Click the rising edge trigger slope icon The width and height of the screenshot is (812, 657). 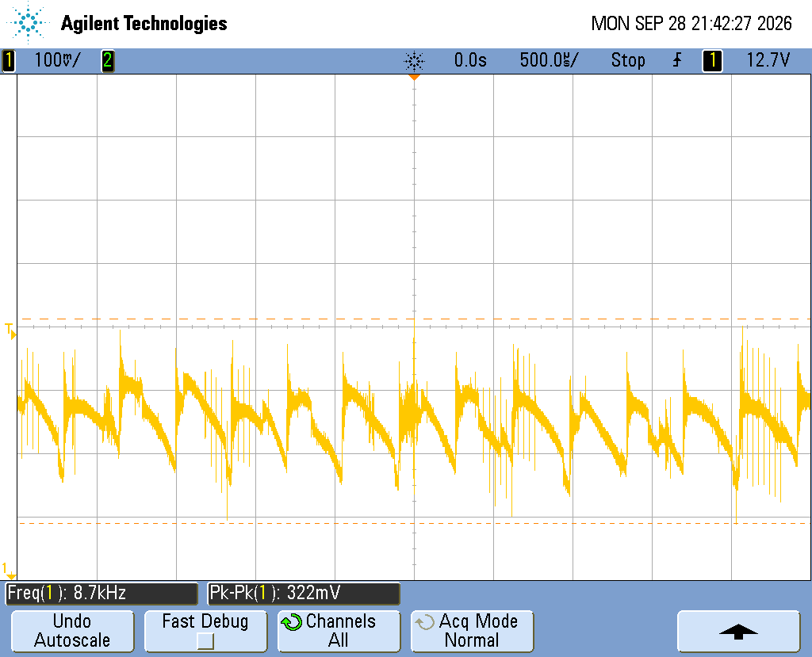point(677,60)
